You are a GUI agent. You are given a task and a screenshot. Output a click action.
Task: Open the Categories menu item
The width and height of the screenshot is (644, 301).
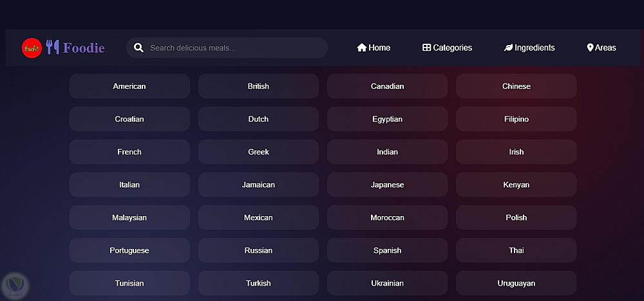tap(452, 48)
